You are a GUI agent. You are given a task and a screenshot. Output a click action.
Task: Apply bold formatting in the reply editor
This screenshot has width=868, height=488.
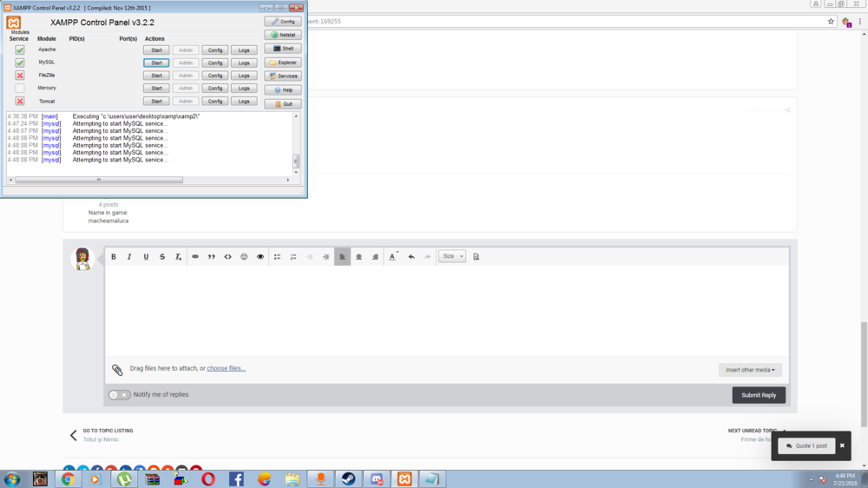point(114,256)
